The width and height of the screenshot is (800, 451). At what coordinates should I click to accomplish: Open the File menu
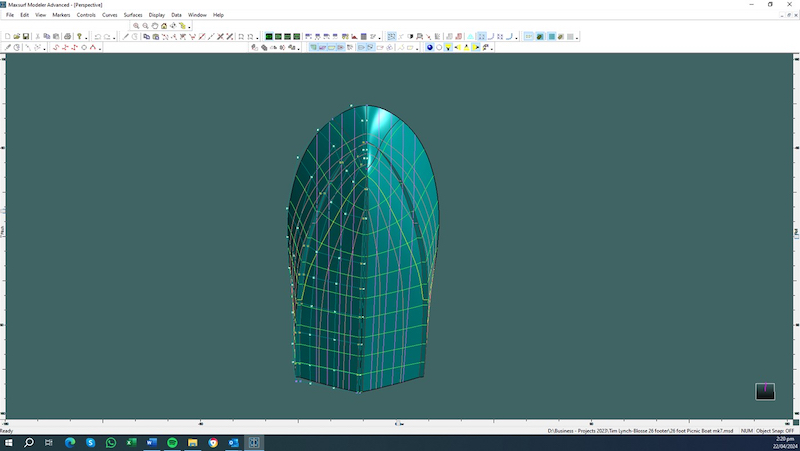point(10,15)
